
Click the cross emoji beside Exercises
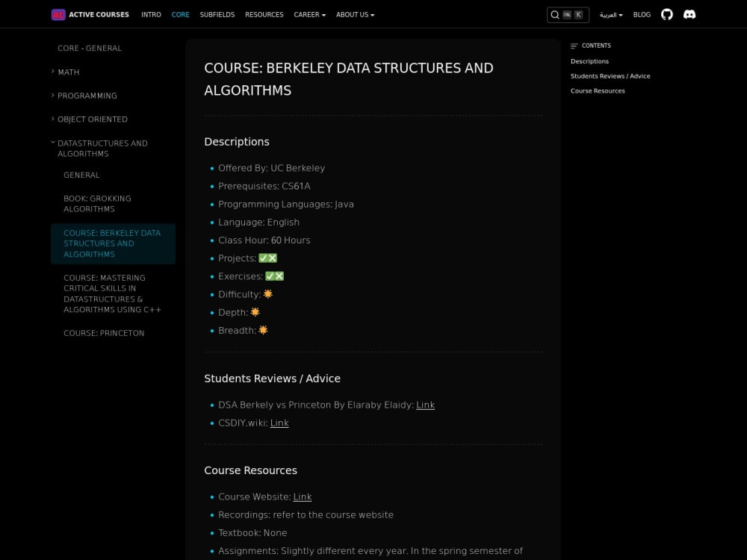point(279,276)
